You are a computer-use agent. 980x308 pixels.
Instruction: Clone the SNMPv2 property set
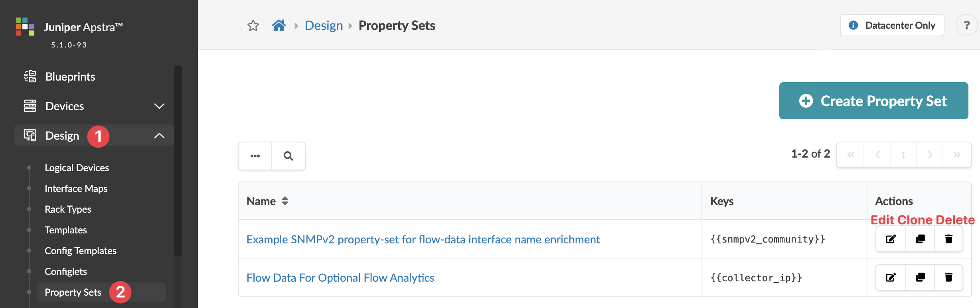point(920,239)
